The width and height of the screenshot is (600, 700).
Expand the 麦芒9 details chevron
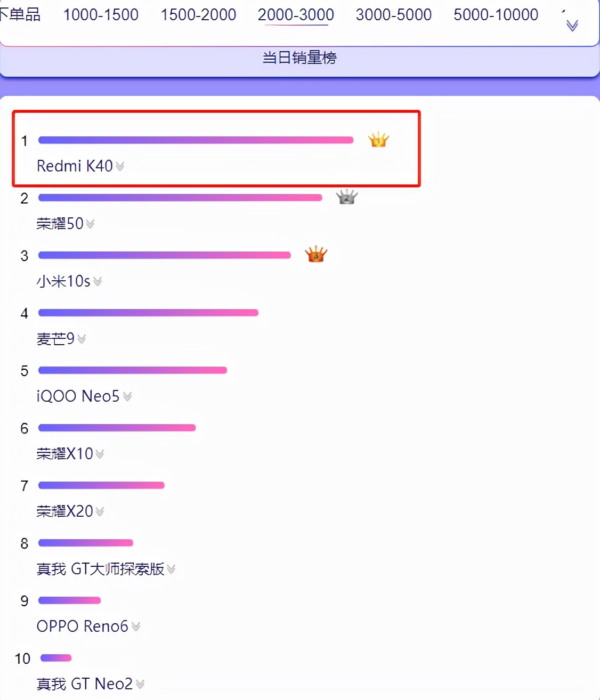click(x=82, y=339)
